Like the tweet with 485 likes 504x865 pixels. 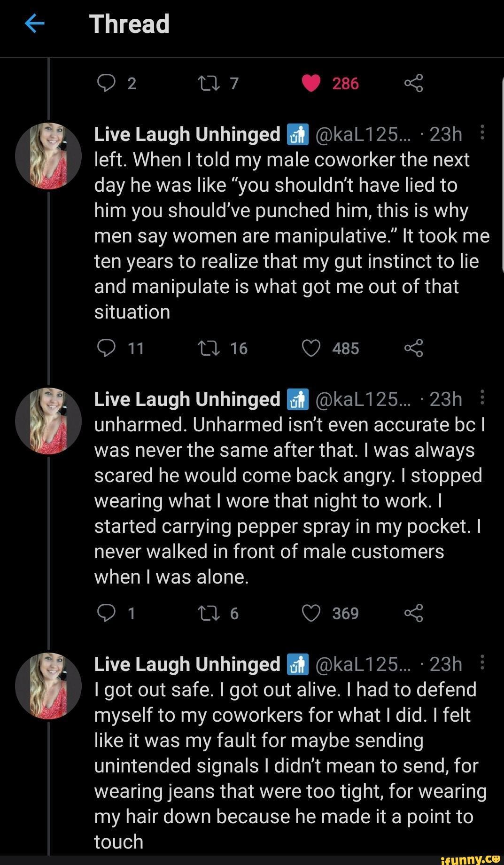311,348
